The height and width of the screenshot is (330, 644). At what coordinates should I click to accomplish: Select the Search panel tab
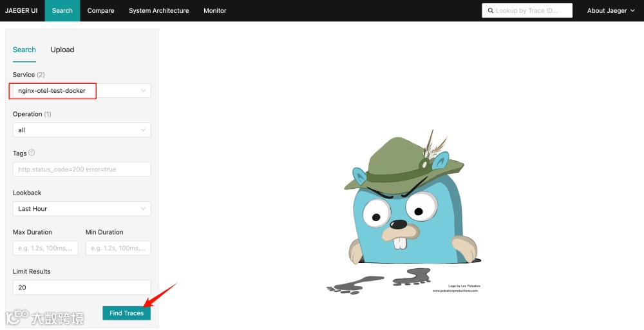point(24,50)
